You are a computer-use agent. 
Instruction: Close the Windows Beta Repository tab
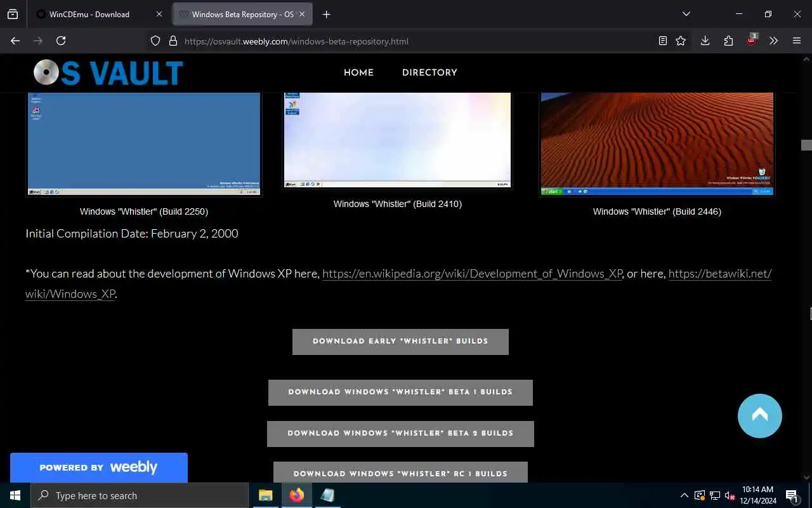click(x=301, y=14)
